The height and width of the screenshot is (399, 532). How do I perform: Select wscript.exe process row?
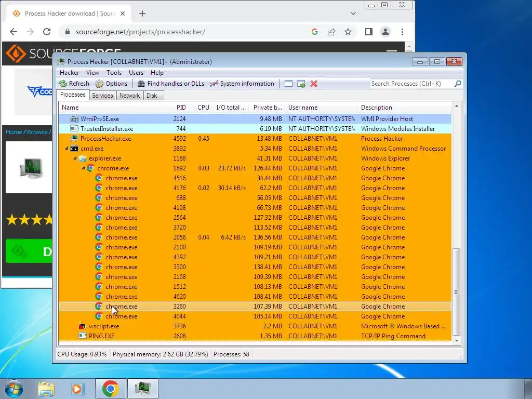tap(255, 326)
